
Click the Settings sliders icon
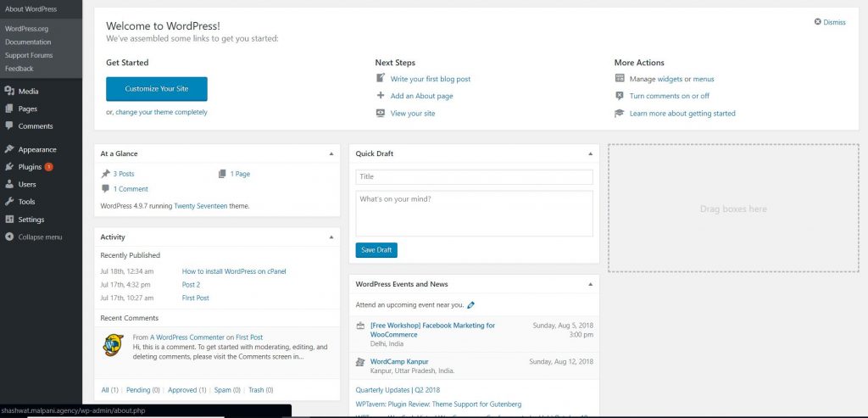[8, 220]
